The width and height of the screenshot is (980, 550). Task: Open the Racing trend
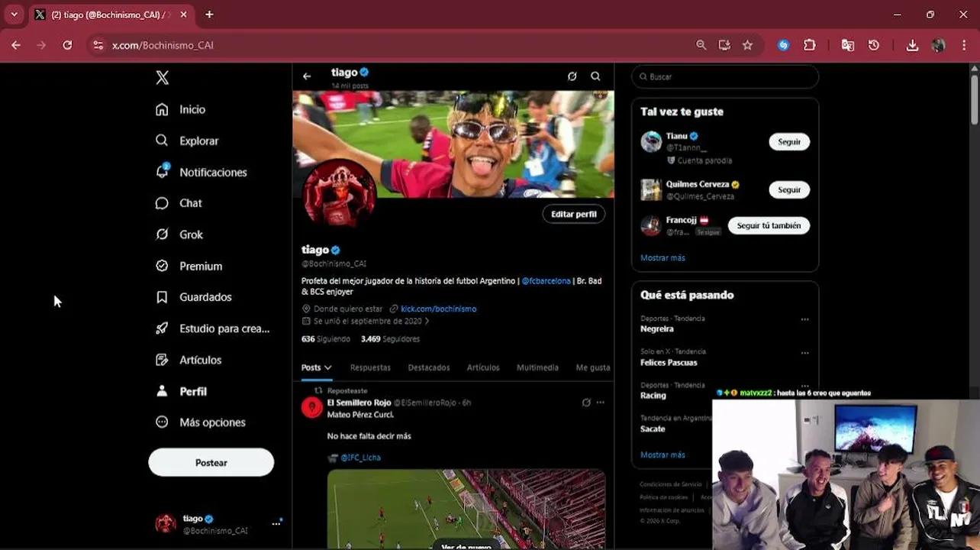(x=653, y=396)
